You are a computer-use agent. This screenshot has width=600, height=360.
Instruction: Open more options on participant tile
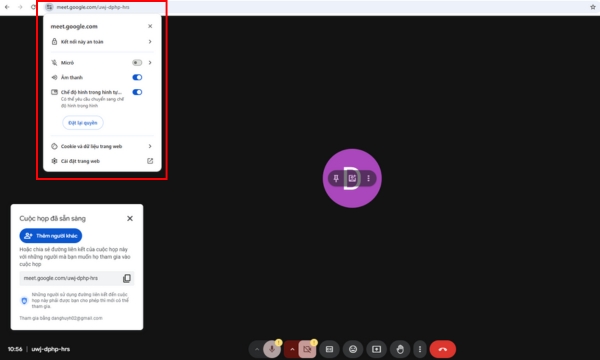(x=368, y=178)
